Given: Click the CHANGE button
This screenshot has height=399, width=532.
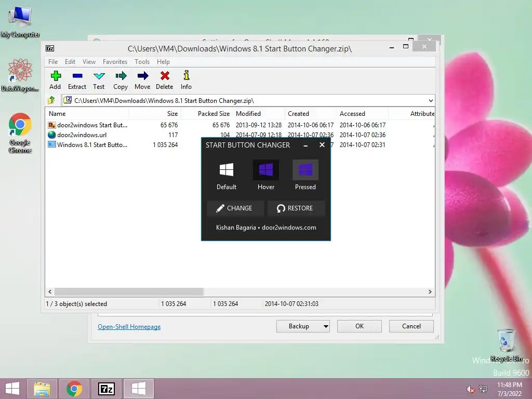Looking at the screenshot, I should [235, 208].
